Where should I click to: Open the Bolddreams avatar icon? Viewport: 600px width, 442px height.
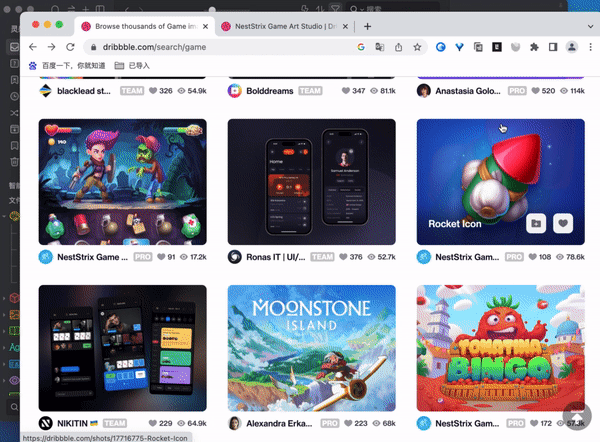235,91
